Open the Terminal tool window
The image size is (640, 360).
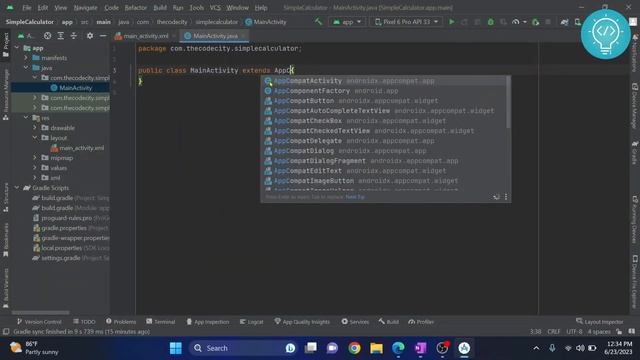[x=160, y=322]
